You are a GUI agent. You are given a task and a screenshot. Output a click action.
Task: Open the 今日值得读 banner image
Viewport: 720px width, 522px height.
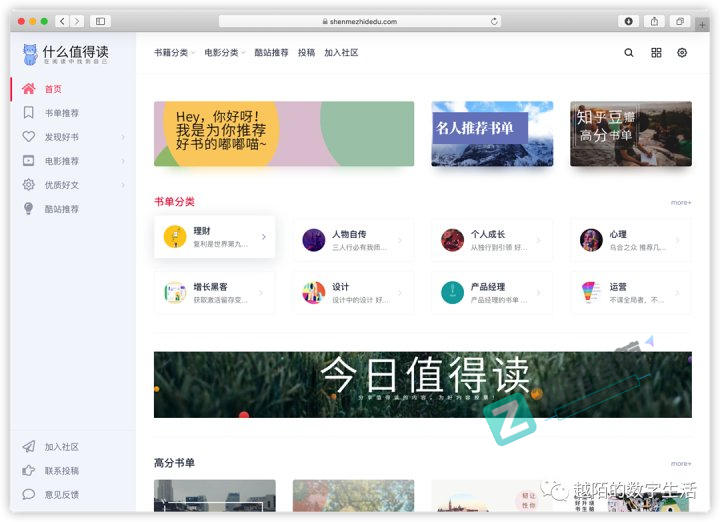[x=423, y=385]
